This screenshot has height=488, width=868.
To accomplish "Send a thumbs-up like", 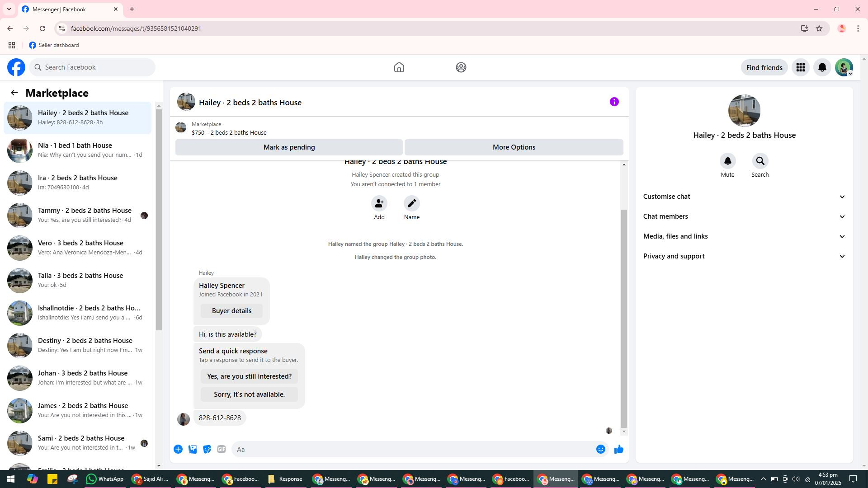I will [x=618, y=449].
